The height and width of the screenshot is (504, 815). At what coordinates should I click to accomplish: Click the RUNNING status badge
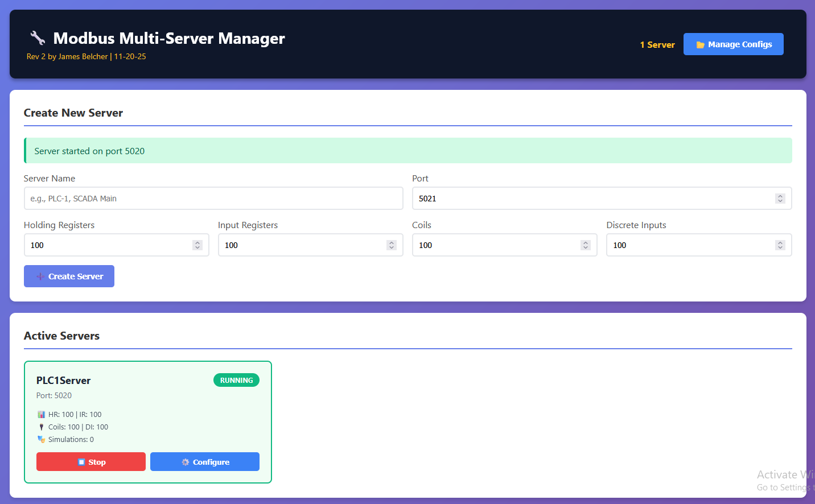click(x=236, y=380)
